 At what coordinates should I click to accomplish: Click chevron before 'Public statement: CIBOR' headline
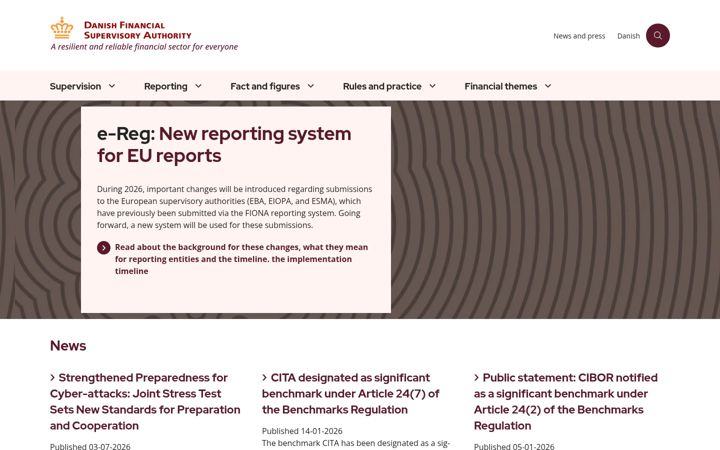(477, 377)
